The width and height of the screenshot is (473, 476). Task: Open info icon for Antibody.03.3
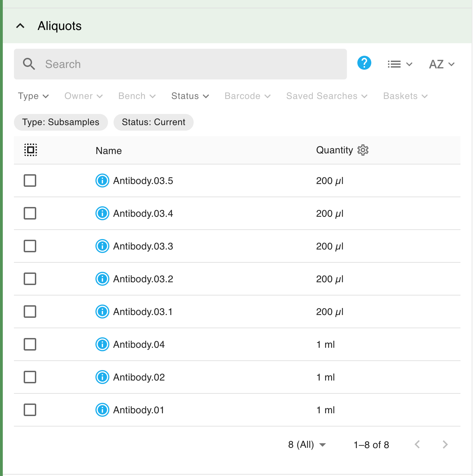pyautogui.click(x=102, y=246)
